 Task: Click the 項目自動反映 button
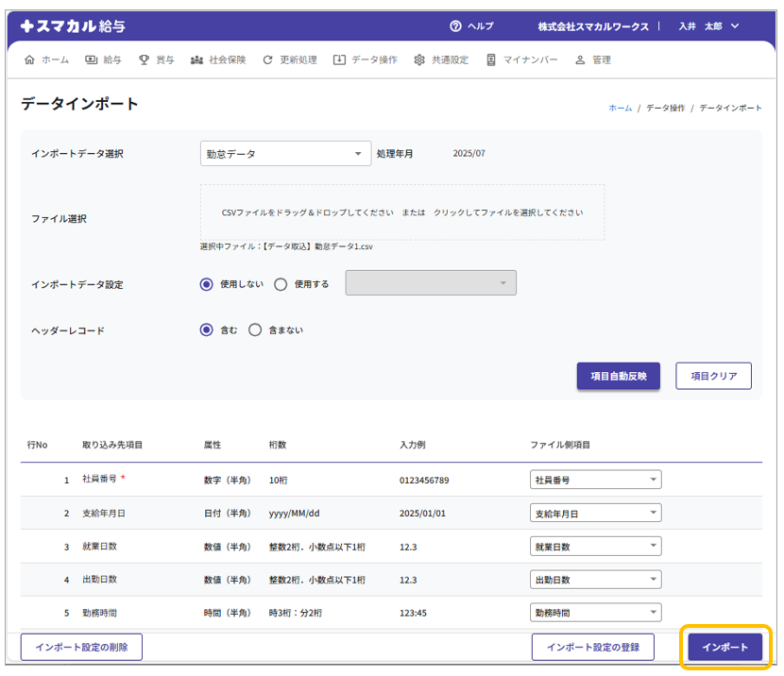618,376
